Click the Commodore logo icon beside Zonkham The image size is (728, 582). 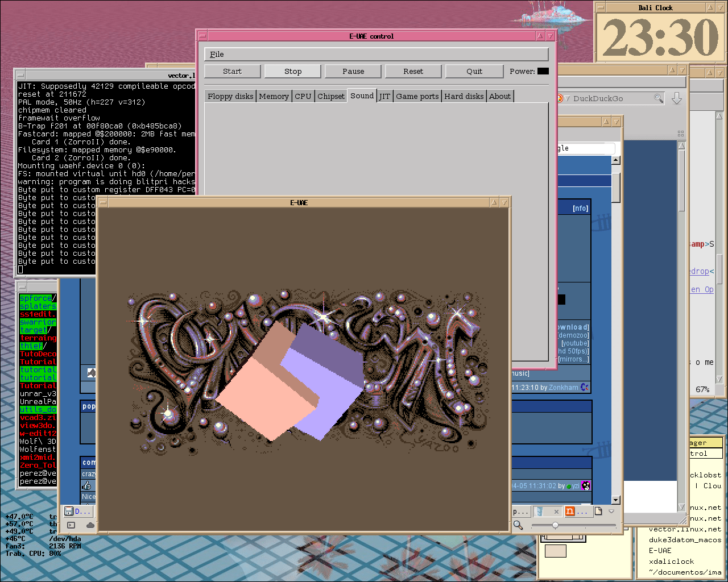585,387
